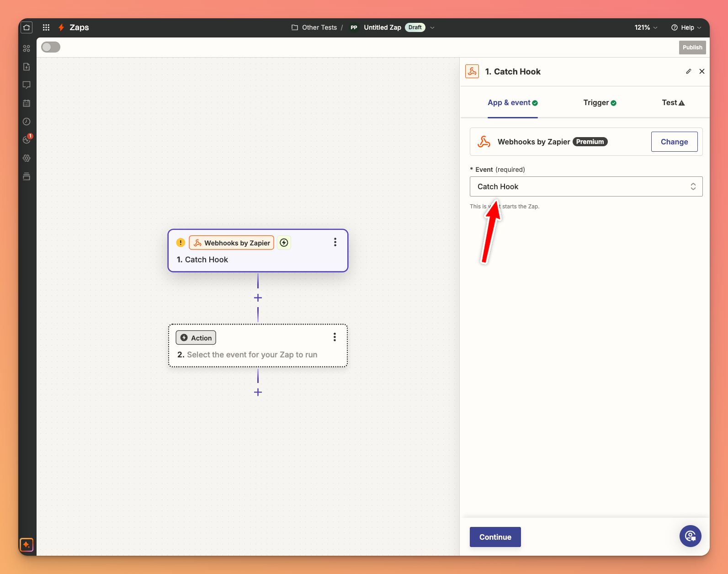Screen dimensions: 728x574
Task: Expand the Untitled Zap name chevron
Action: 432,27
